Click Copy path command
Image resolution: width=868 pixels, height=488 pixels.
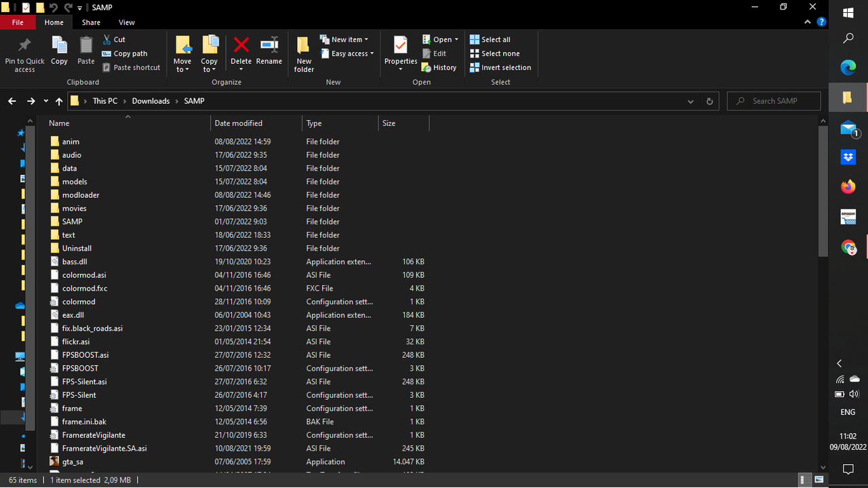(x=125, y=54)
